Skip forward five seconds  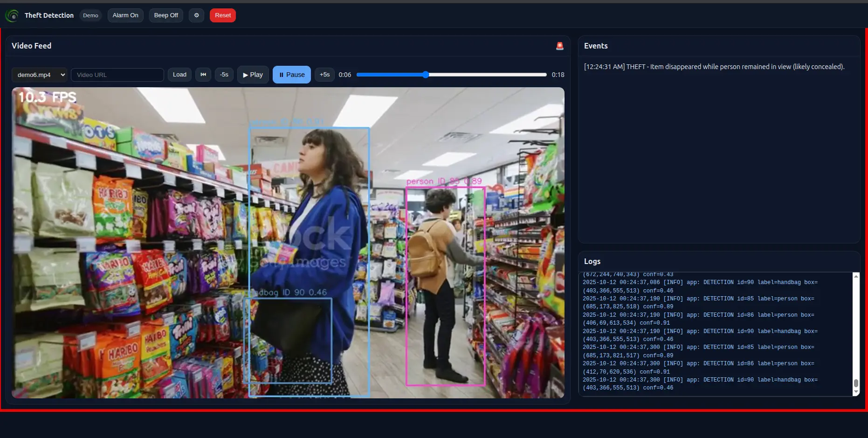pyautogui.click(x=324, y=75)
